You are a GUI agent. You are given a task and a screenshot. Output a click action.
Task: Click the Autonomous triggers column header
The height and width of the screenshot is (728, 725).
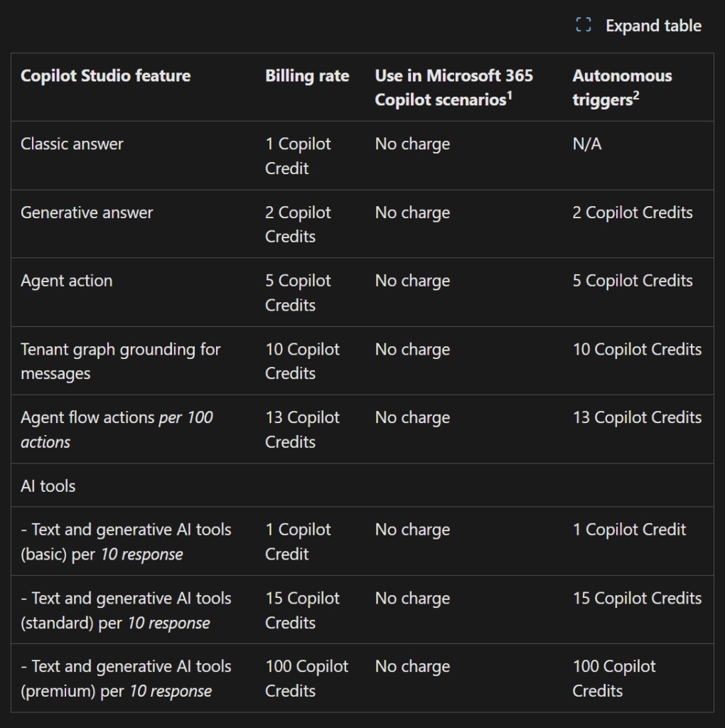(622, 87)
